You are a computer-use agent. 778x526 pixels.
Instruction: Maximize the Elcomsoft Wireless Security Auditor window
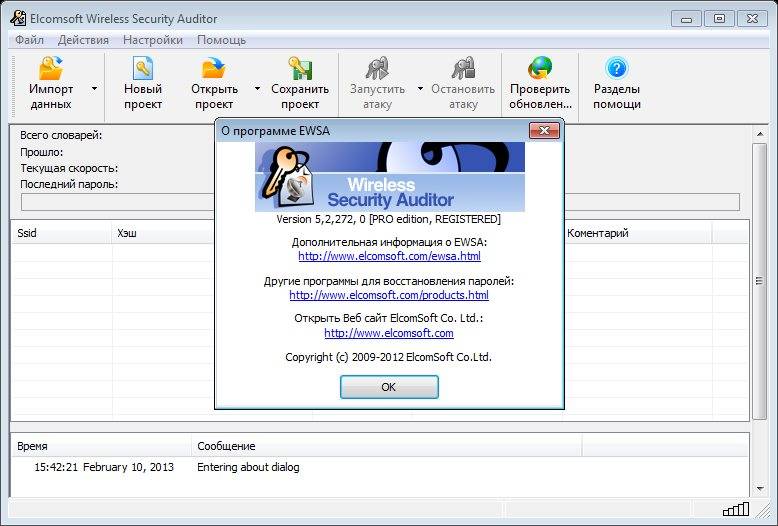point(719,19)
